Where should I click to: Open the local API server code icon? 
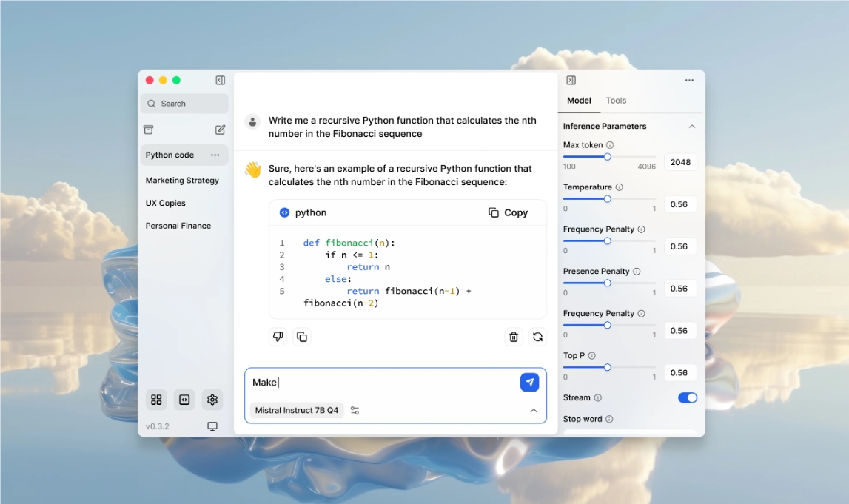point(184,400)
